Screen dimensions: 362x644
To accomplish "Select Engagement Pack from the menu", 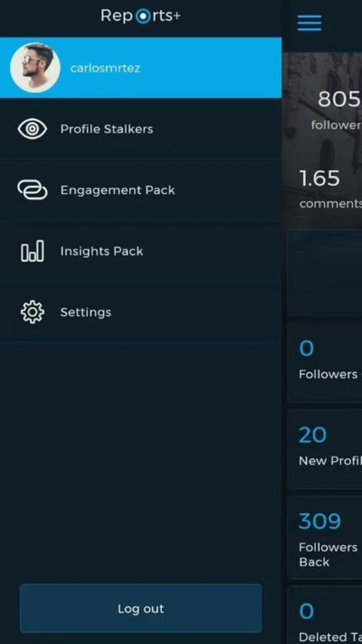I will pyautogui.click(x=141, y=190).
